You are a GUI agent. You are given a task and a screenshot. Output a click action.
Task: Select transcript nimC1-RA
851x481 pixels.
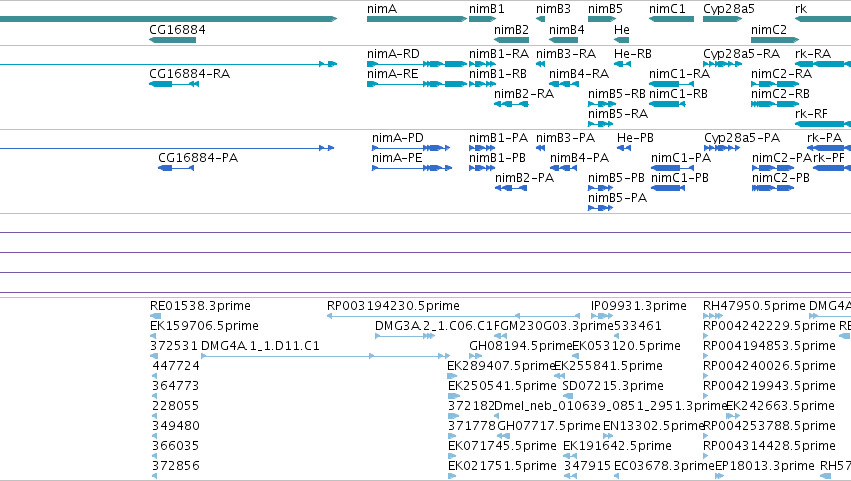pyautogui.click(x=671, y=84)
